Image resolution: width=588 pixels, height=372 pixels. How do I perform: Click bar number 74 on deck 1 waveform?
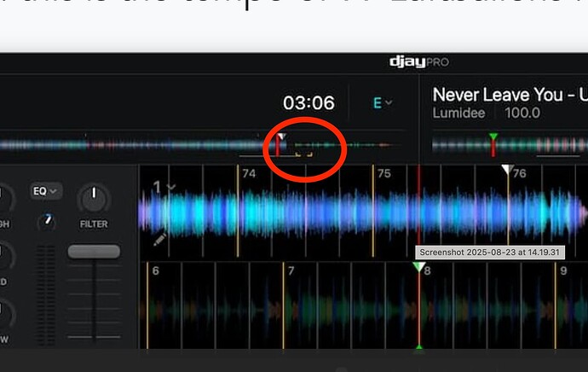click(x=249, y=173)
